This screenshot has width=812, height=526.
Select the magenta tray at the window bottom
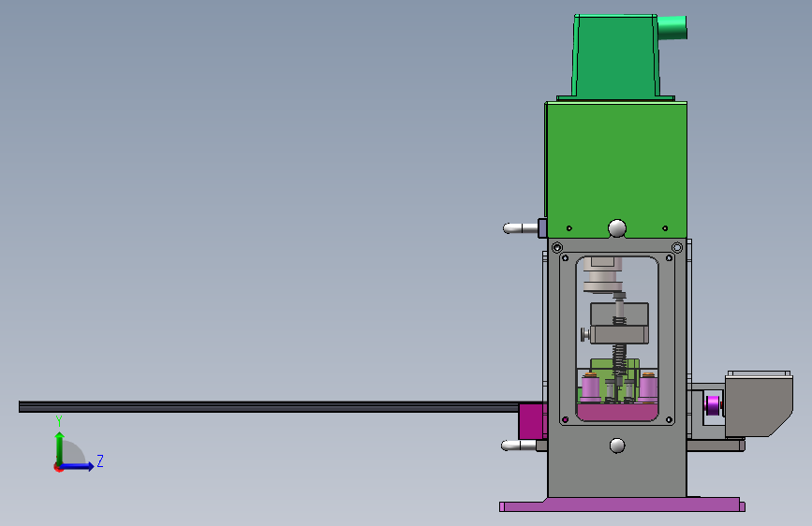(617, 412)
